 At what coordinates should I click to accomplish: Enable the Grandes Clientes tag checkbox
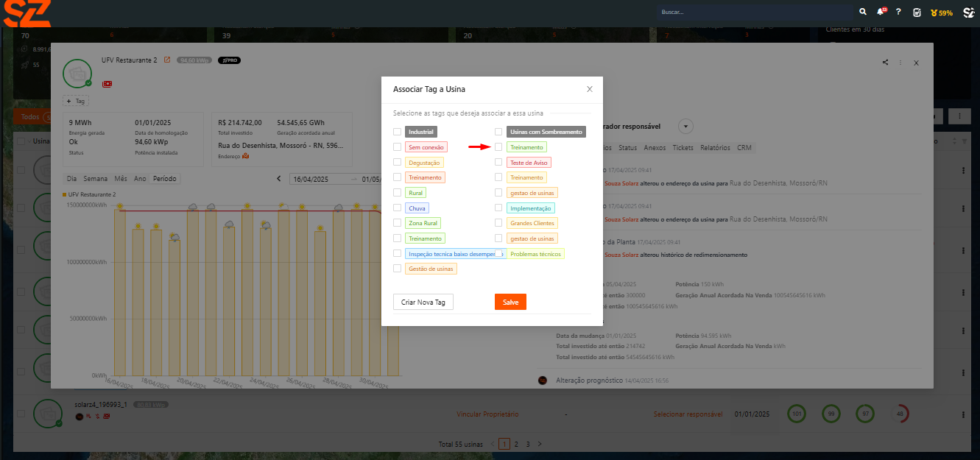pos(498,223)
